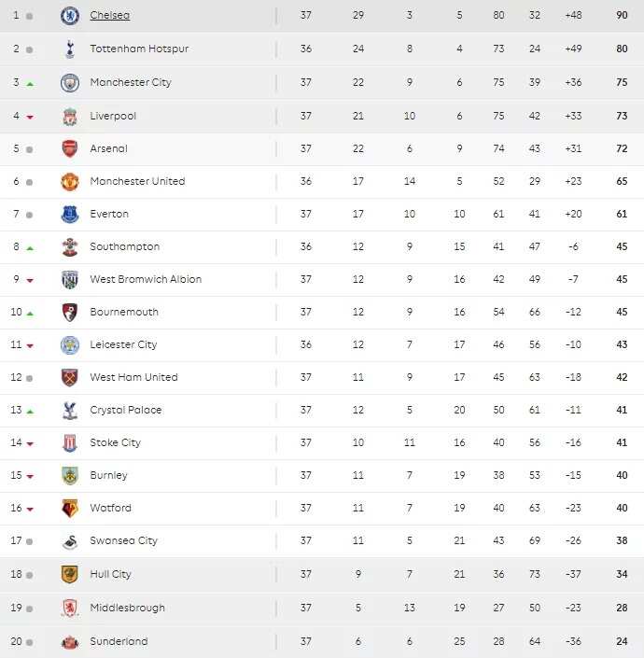Click the Chelsea club crest

pos(70,16)
